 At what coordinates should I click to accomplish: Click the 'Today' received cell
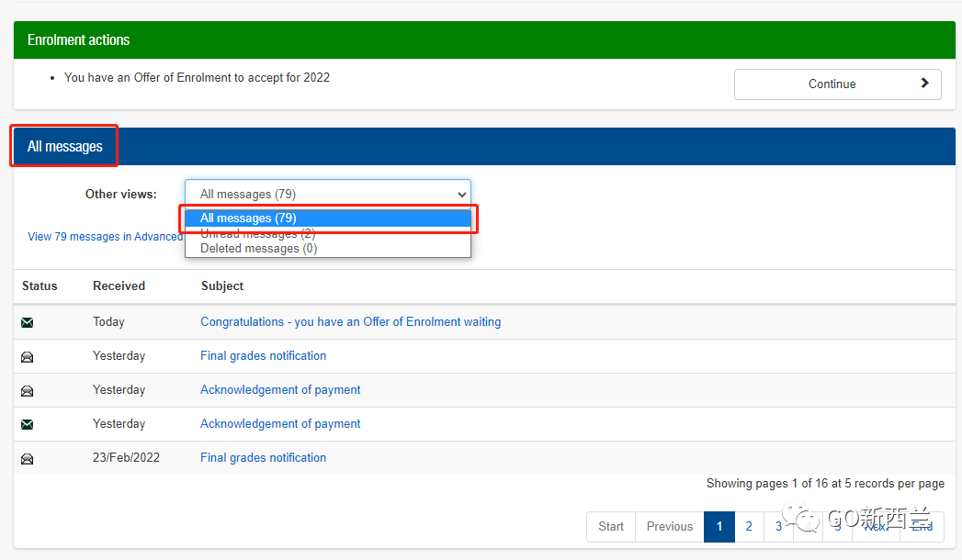point(108,321)
